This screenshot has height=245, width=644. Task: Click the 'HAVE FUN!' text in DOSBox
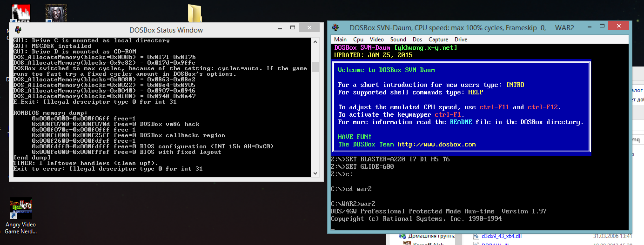coord(355,137)
